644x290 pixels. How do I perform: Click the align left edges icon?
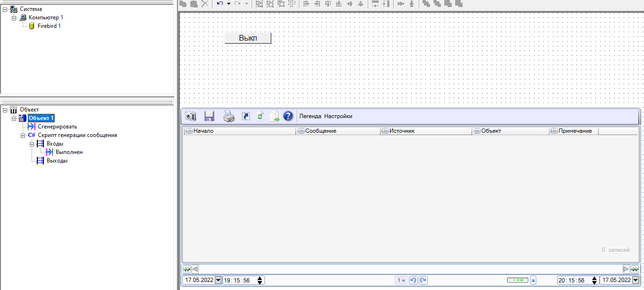click(306, 3)
